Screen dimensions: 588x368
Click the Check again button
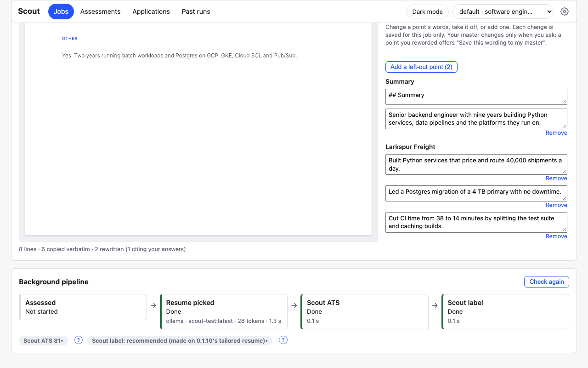tap(547, 282)
